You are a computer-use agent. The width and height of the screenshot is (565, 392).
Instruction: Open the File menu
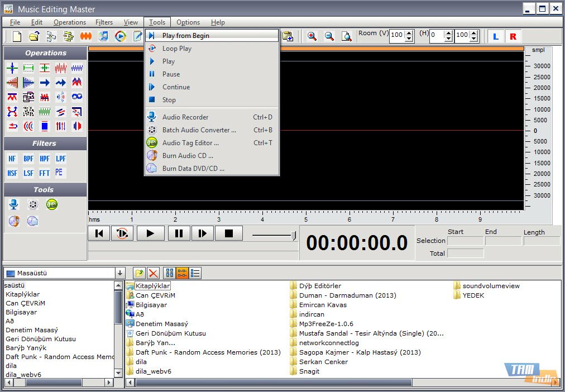(15, 22)
